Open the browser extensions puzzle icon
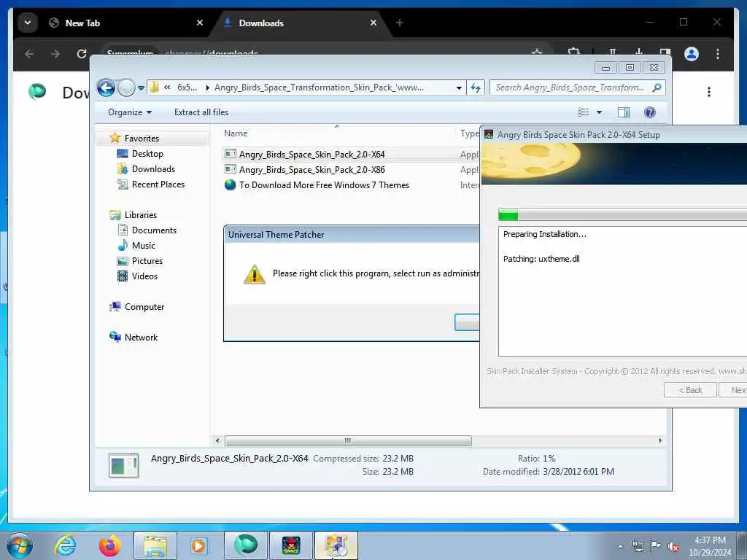The image size is (747, 560). point(573,52)
